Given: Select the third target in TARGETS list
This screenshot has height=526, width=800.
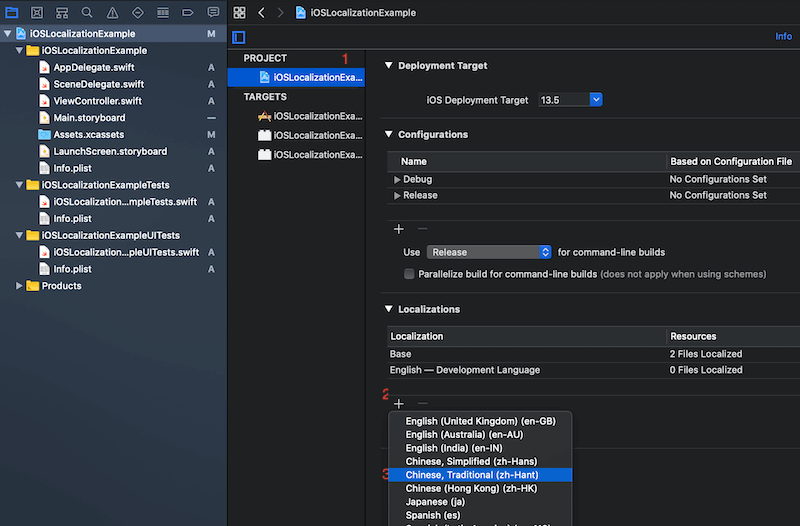Looking at the screenshot, I should pos(310,155).
